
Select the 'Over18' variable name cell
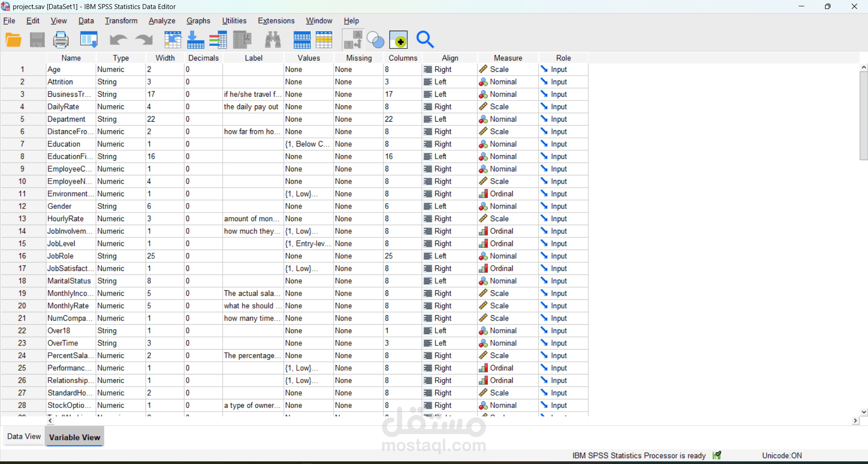[x=71, y=331]
